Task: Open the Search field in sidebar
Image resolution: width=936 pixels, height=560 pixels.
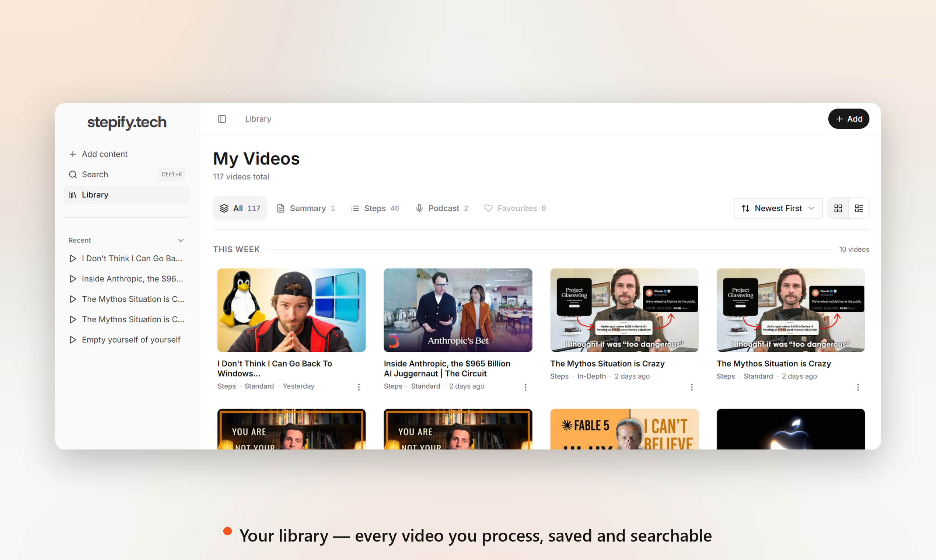Action: pos(127,174)
